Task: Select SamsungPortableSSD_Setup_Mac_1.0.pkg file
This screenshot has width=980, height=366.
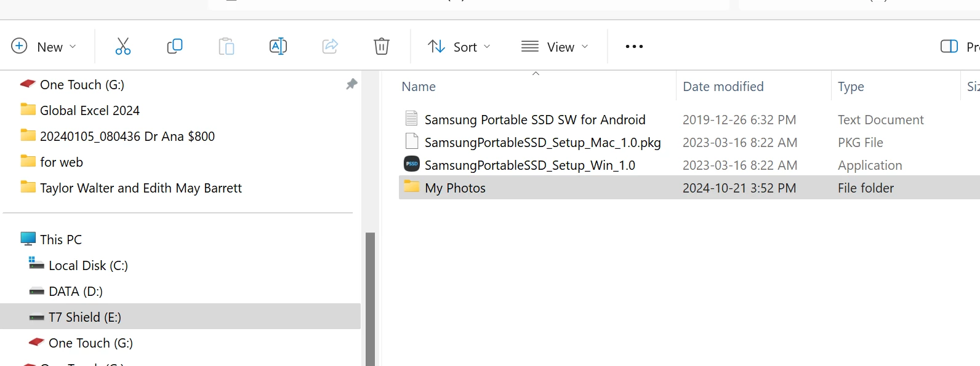Action: point(542,143)
